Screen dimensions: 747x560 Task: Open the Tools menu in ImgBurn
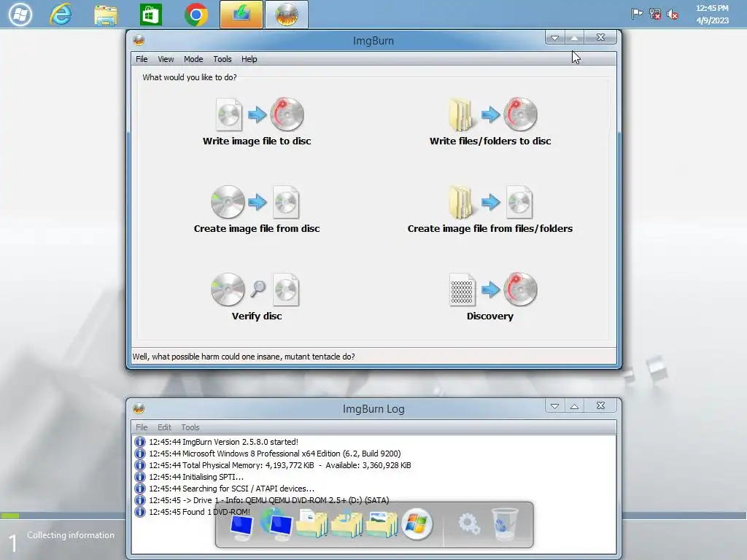coord(222,59)
